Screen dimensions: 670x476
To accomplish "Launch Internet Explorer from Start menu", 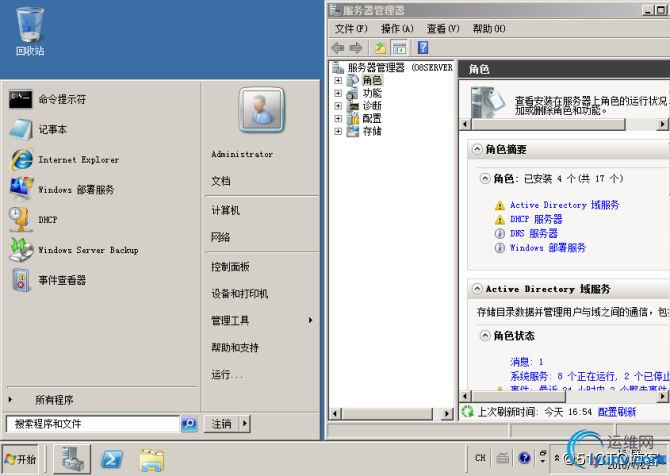I will pos(64,159).
